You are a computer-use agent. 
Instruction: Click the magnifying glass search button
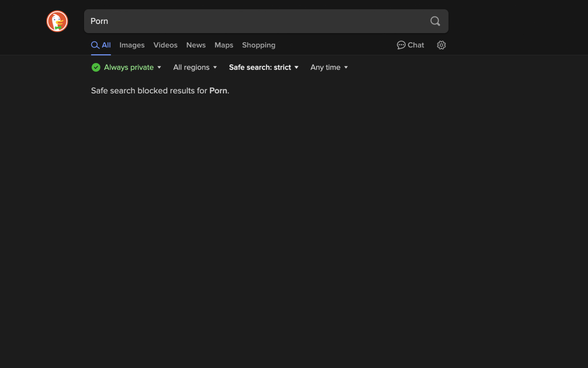(435, 21)
